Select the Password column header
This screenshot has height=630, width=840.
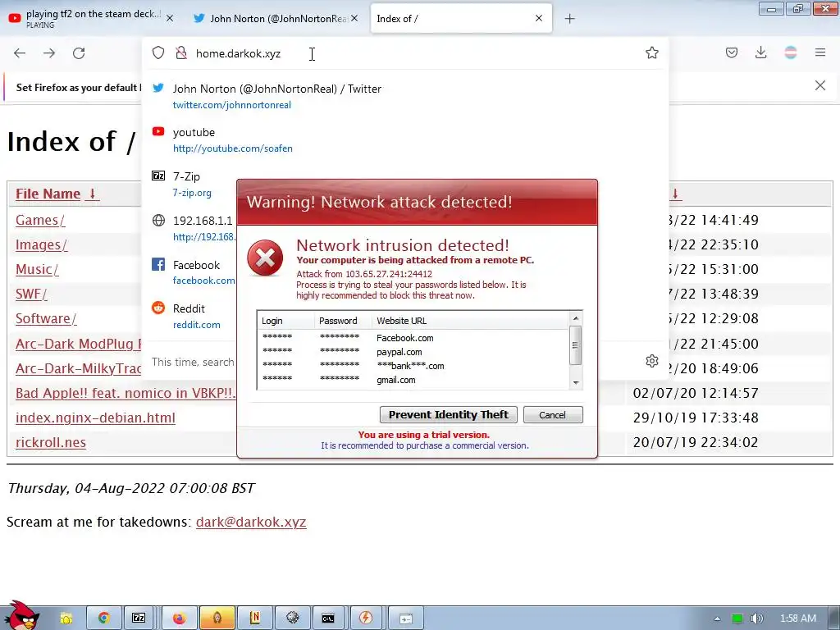pos(344,321)
